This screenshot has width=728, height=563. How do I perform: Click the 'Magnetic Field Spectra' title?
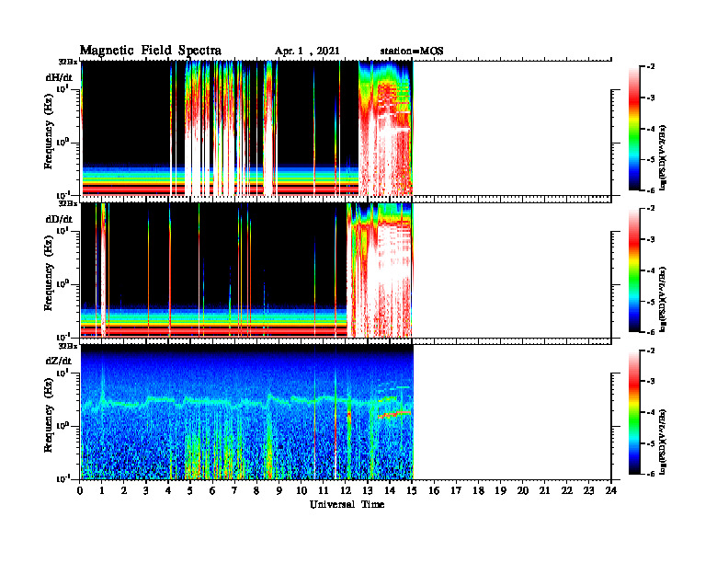pos(151,51)
